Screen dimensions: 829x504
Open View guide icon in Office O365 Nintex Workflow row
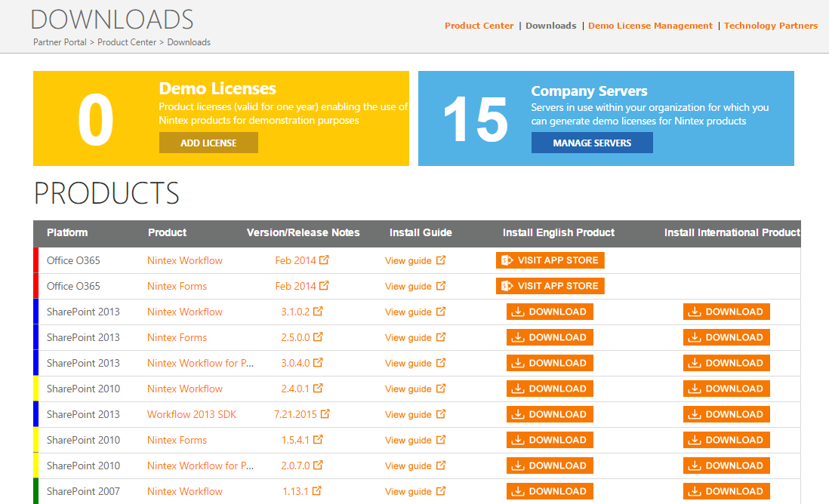coord(441,260)
